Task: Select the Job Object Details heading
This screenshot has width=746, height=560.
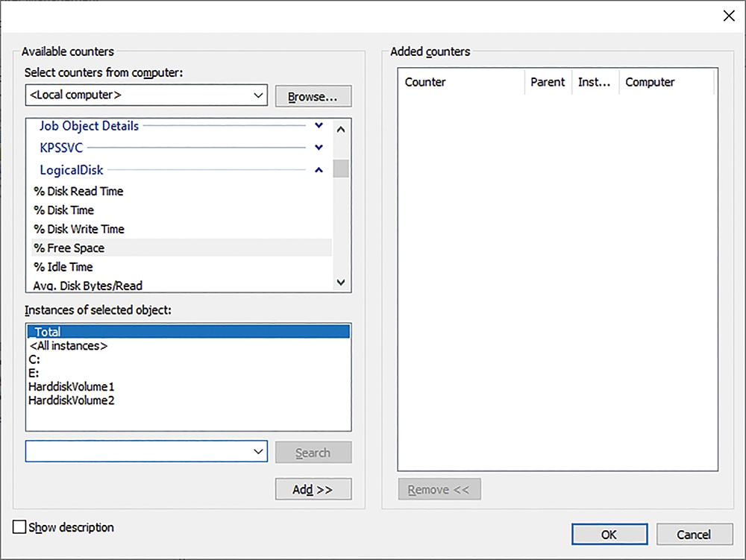Action: point(89,126)
